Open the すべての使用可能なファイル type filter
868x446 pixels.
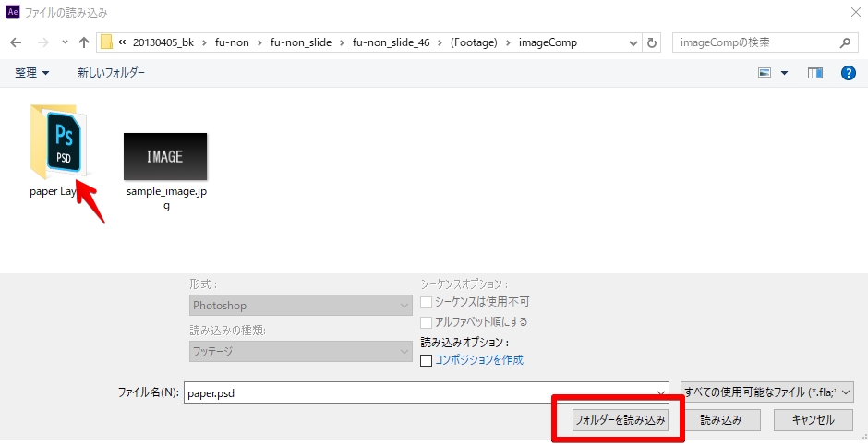coord(767,392)
